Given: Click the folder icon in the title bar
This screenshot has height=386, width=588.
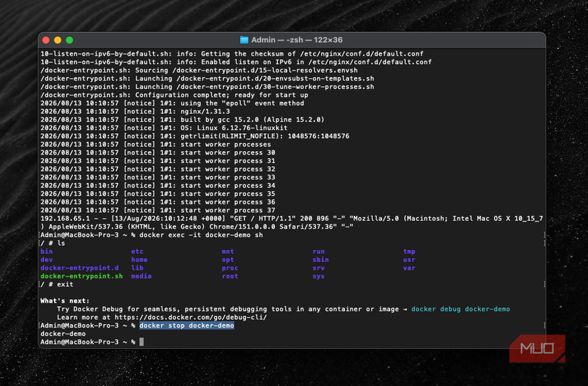Looking at the screenshot, I should coord(244,40).
